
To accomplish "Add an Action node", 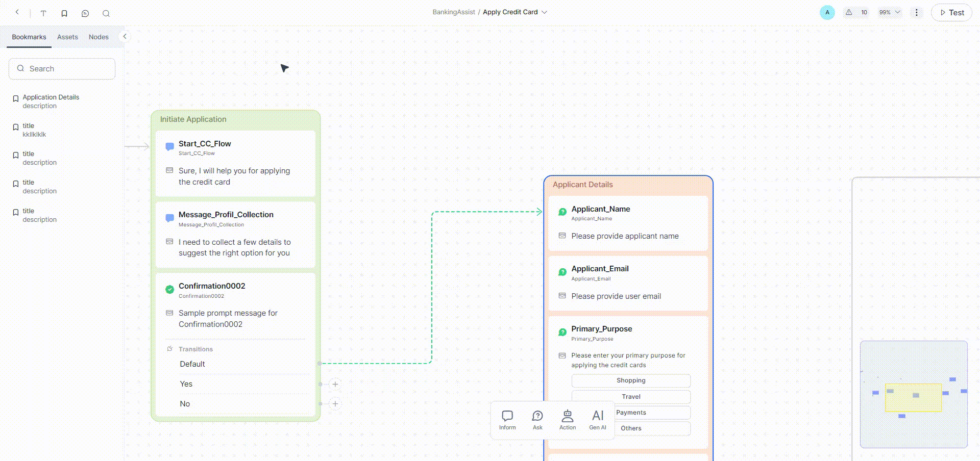I will pyautogui.click(x=568, y=420).
